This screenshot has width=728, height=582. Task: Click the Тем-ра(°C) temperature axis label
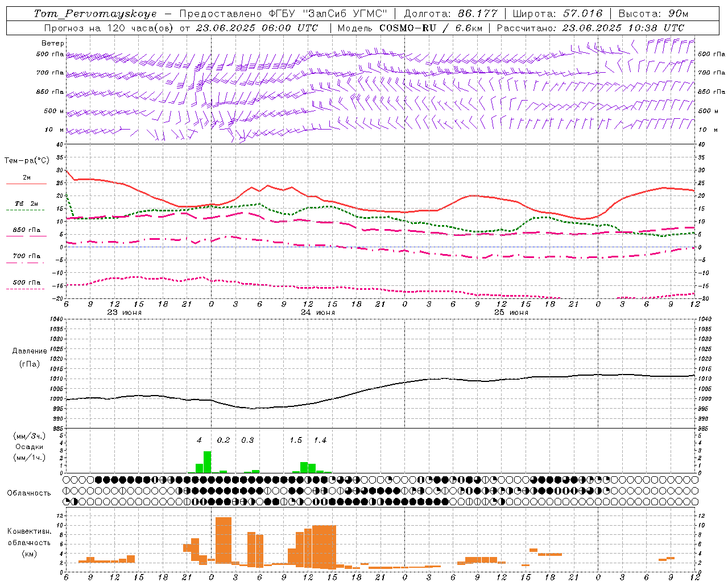pyautogui.click(x=27, y=161)
